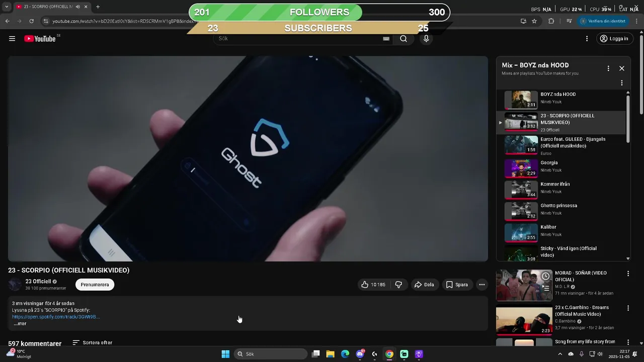
Task: Click the Windows taskbar search box
Action: [271, 354]
